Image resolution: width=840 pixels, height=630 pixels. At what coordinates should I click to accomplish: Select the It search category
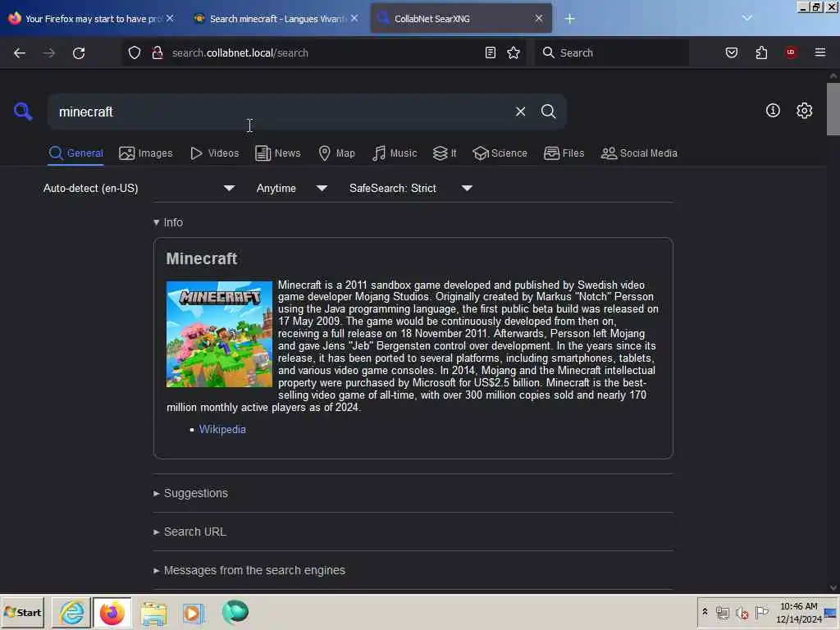[x=445, y=153]
